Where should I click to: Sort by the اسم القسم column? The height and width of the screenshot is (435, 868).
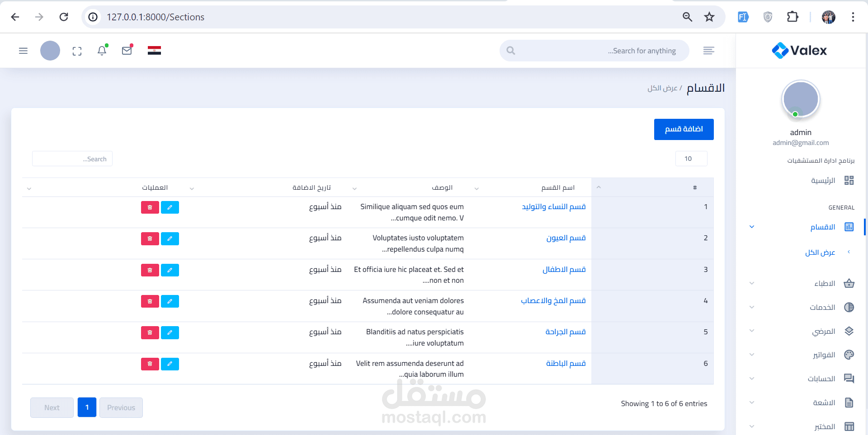click(530, 187)
